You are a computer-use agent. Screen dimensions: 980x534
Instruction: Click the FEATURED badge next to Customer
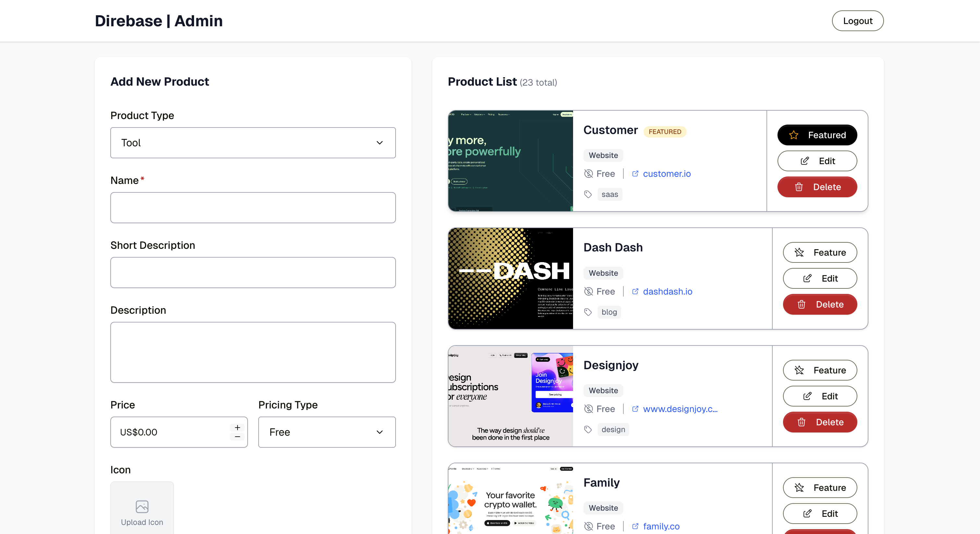coord(665,132)
